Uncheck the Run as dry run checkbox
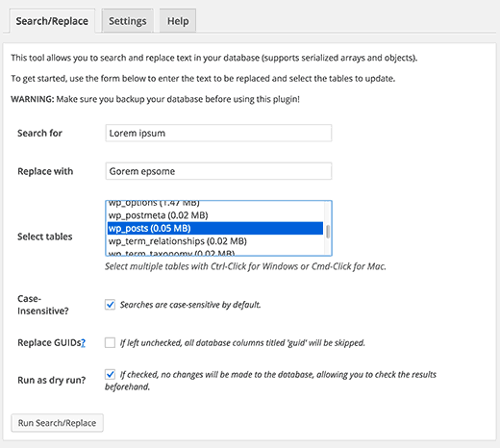The width and height of the screenshot is (500, 448). 110,374
